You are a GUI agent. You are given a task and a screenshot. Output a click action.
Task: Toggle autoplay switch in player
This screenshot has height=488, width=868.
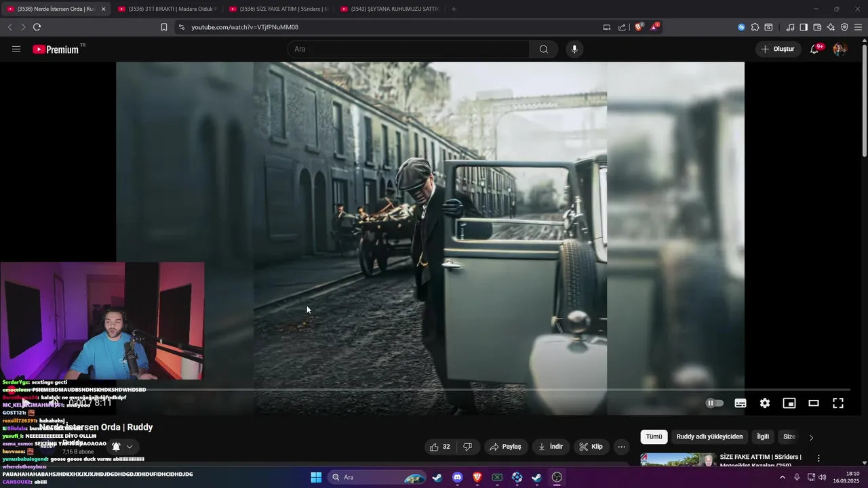click(715, 403)
